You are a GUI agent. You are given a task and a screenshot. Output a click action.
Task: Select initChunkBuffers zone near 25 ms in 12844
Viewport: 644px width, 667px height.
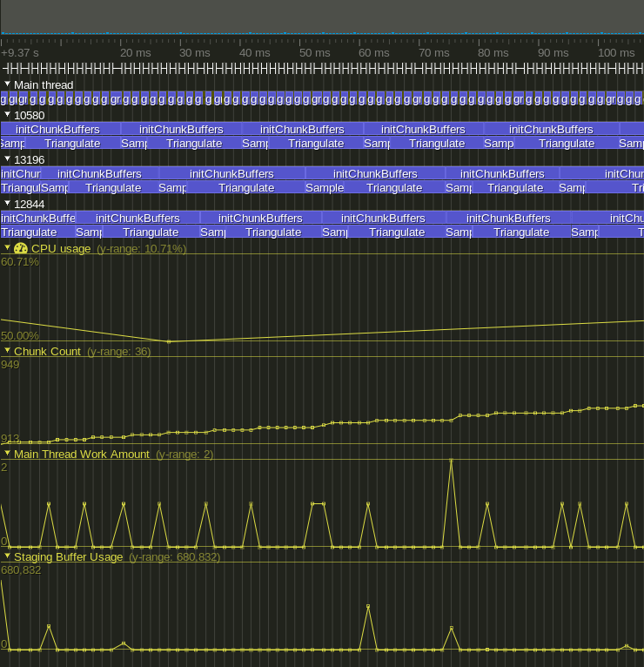coord(138,219)
